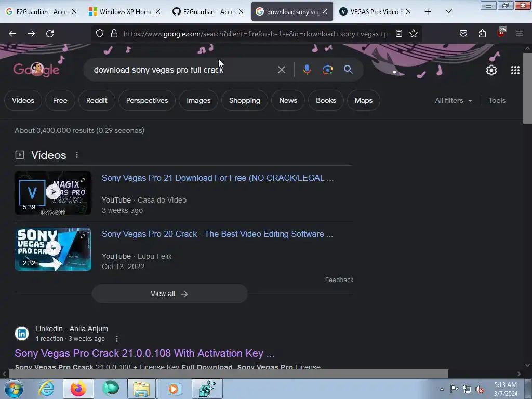This screenshot has height=399, width=532.
Task: Filter results by Reddit
Action: tap(97, 100)
